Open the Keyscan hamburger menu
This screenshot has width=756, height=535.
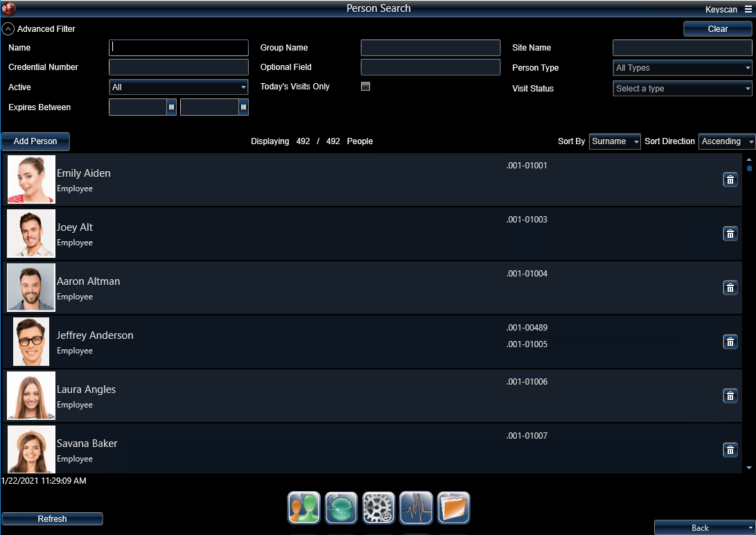point(749,9)
